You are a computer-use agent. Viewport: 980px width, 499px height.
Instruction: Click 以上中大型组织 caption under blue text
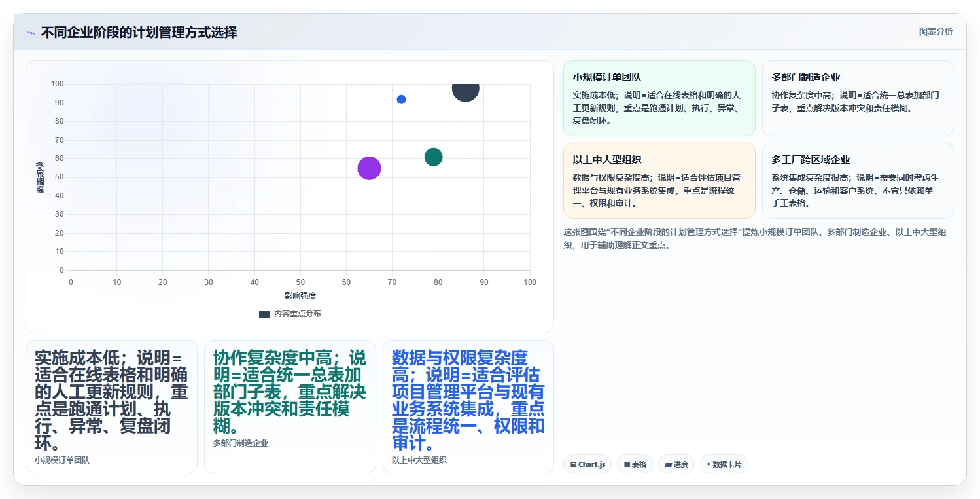(x=419, y=460)
